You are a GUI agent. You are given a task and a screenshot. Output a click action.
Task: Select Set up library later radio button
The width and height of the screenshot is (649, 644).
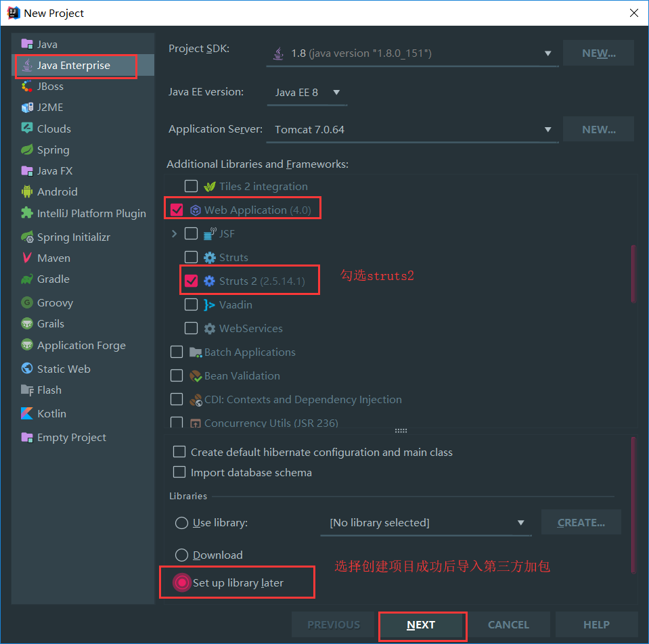(x=181, y=582)
